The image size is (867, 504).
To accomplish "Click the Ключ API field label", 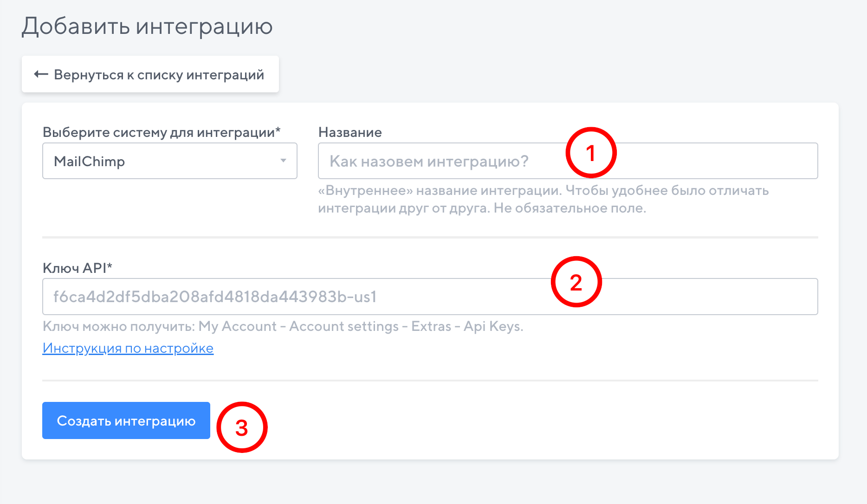I will coord(74,268).
